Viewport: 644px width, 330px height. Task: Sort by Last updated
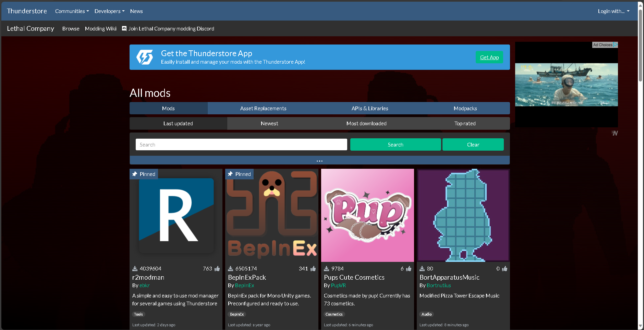point(178,123)
